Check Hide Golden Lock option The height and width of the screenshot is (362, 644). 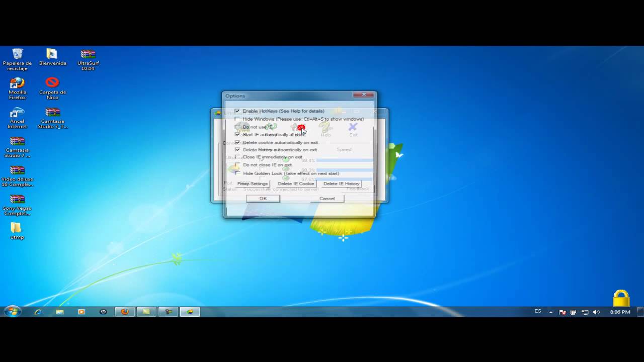tap(237, 173)
